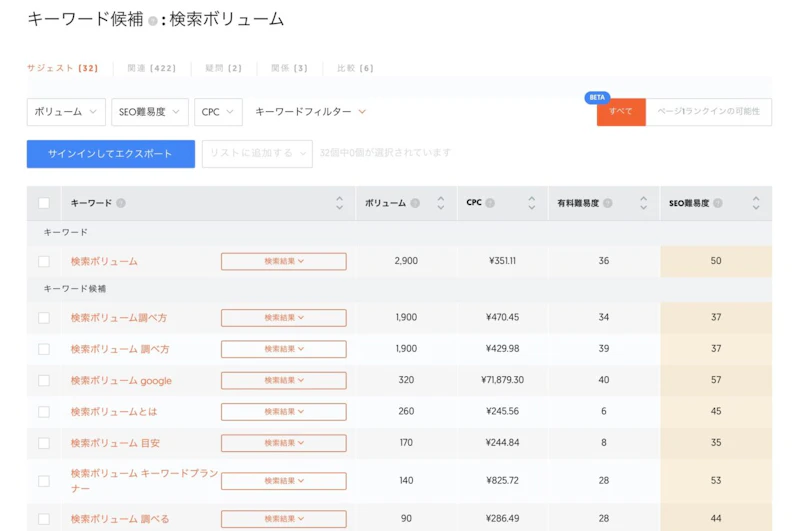Switch to the 関連 (422) tab
Viewport: 800px width, 531px height.
[x=152, y=68]
